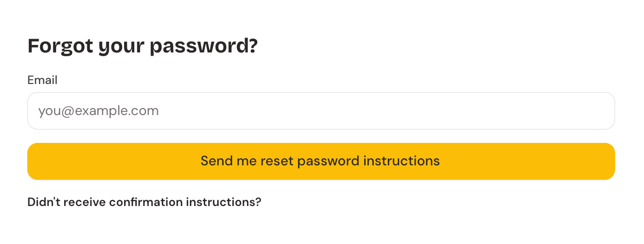Follow the confirmation instructions link
The height and width of the screenshot is (244, 644).
click(x=144, y=202)
